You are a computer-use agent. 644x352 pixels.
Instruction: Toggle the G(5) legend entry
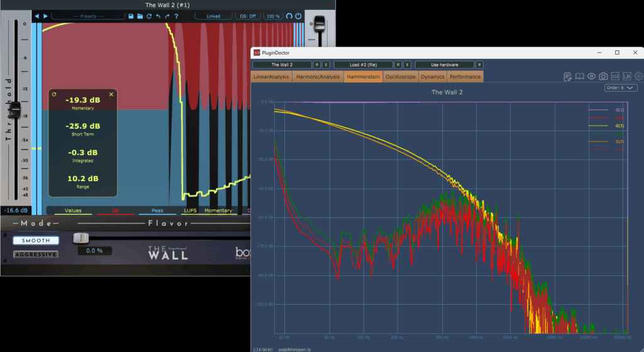point(606,141)
